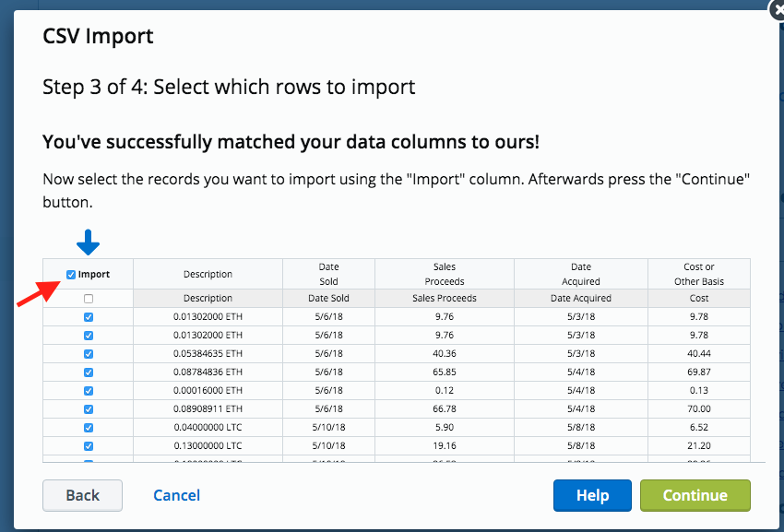Cancel the CSV import
Image resolution: width=784 pixels, height=532 pixels.
click(x=176, y=495)
